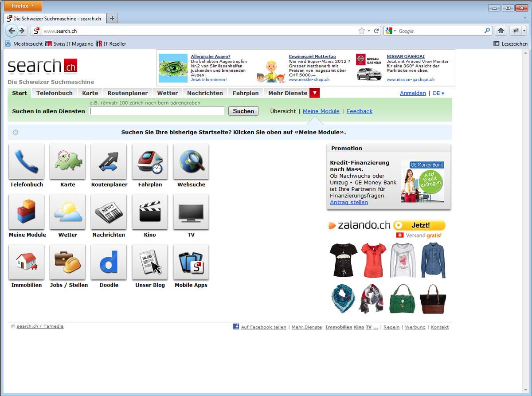
Task: Click the search.ch logo
Action: coord(43,66)
